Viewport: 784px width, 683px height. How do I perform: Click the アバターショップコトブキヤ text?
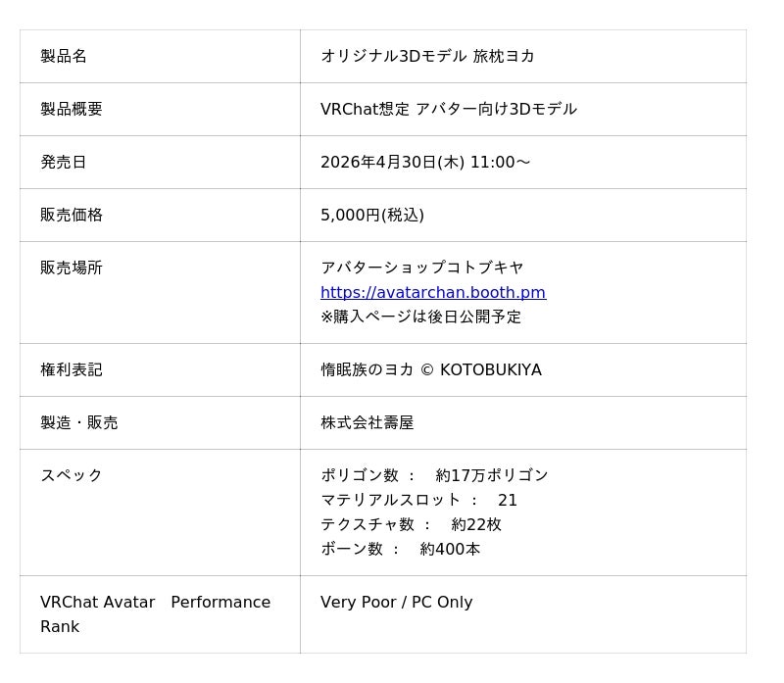(x=421, y=268)
